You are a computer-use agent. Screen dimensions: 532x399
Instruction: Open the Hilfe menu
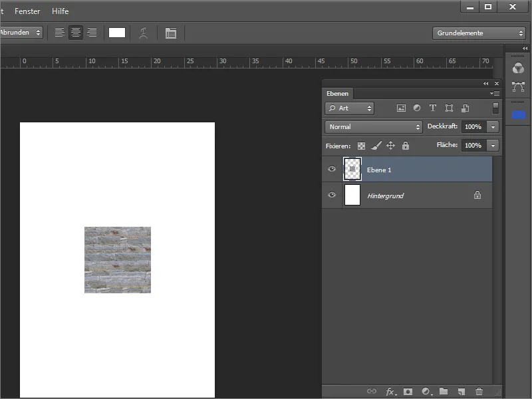pyautogui.click(x=60, y=11)
